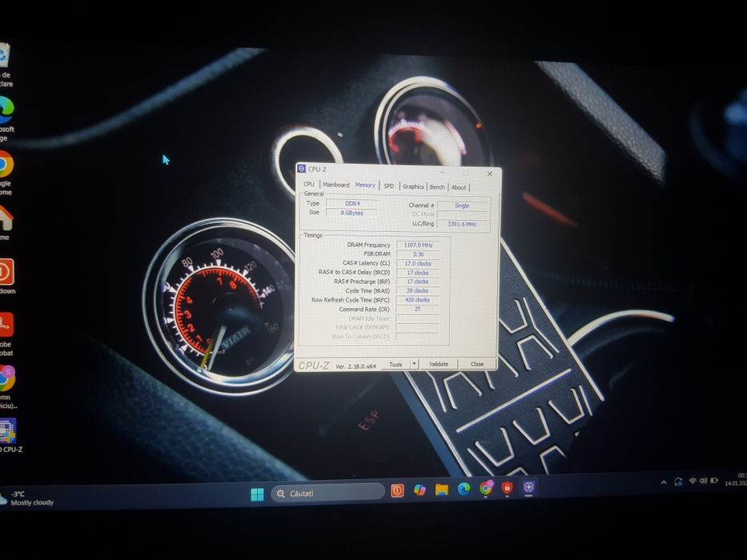Switch to the CPU tab

[309, 184]
